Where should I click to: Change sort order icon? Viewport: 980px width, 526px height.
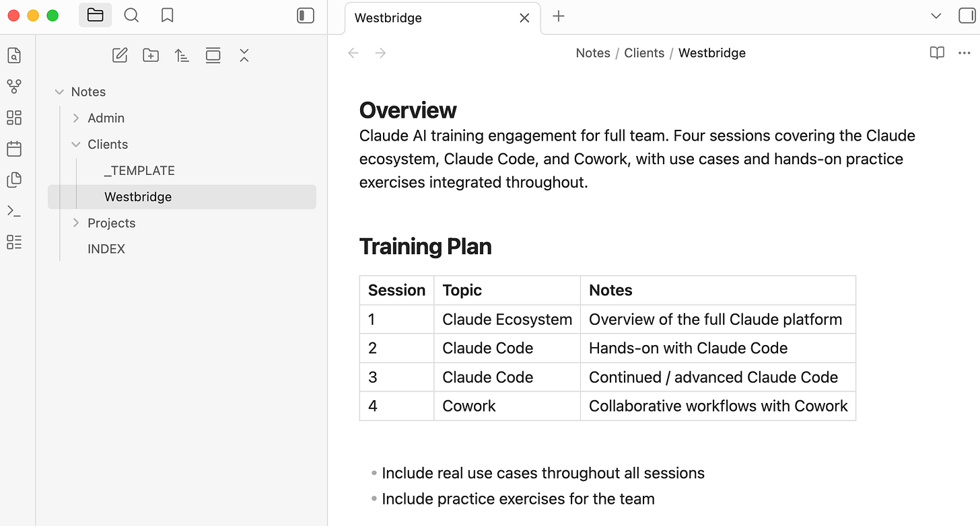click(182, 56)
